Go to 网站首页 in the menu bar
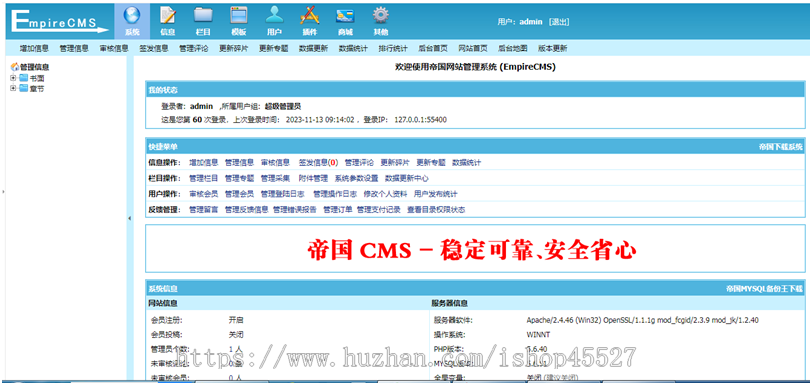Viewport: 812px width, 385px height. 473,49
